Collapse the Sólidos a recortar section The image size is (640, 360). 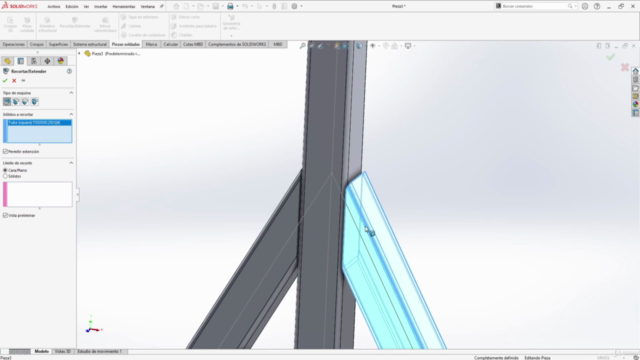click(x=71, y=114)
